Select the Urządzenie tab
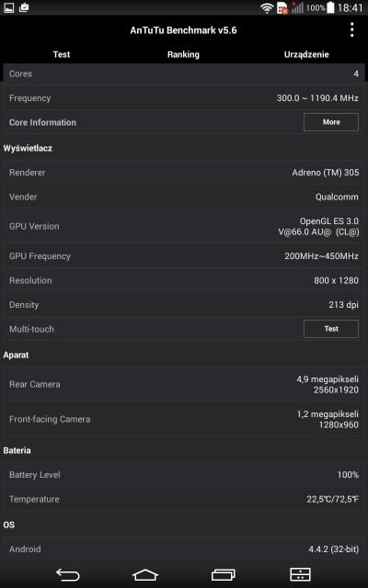This screenshot has width=368, height=588. coord(306,54)
